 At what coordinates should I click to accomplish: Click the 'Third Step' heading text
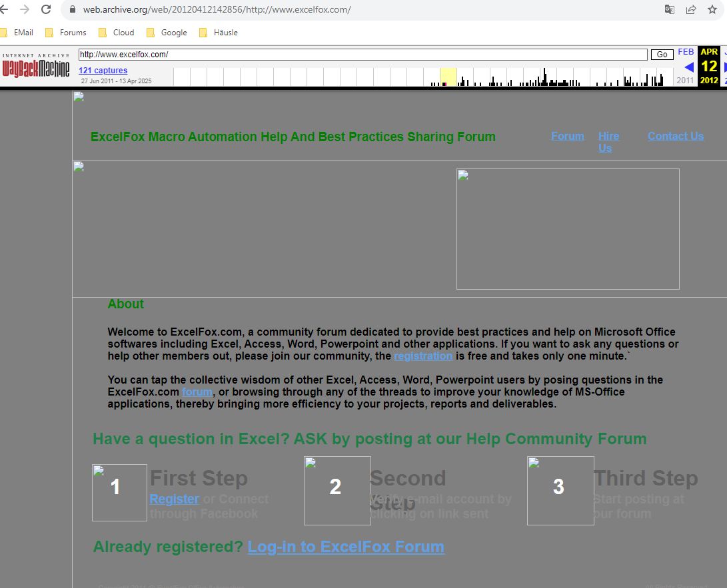tap(646, 478)
